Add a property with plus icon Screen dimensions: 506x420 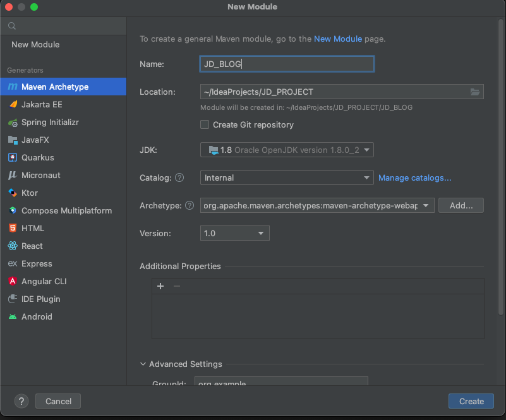pos(160,286)
